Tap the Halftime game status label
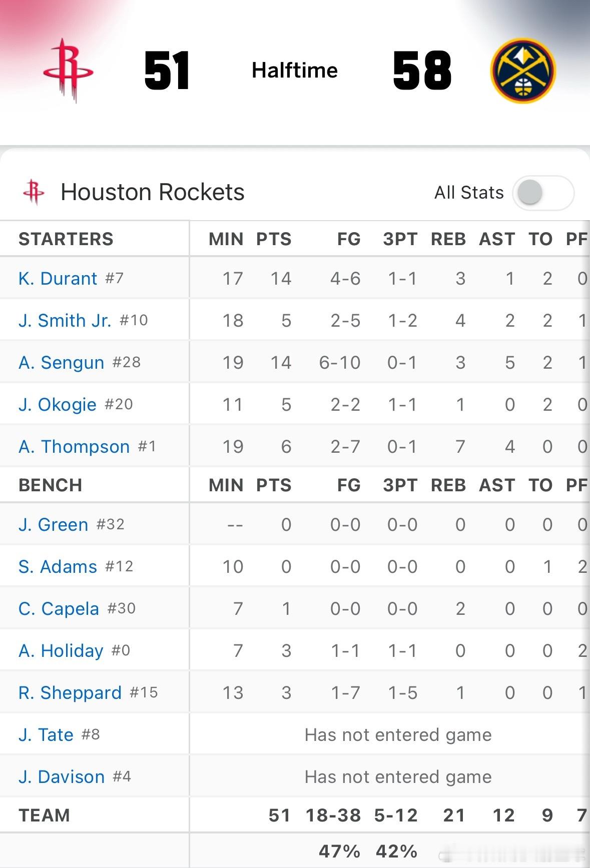The width and height of the screenshot is (590, 868). 295,71
